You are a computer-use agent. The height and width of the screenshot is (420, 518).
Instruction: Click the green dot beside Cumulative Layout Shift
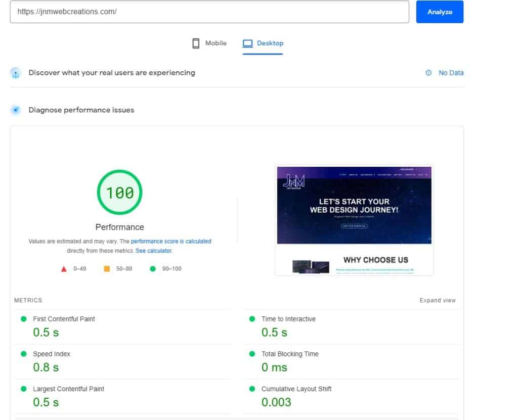pos(251,389)
